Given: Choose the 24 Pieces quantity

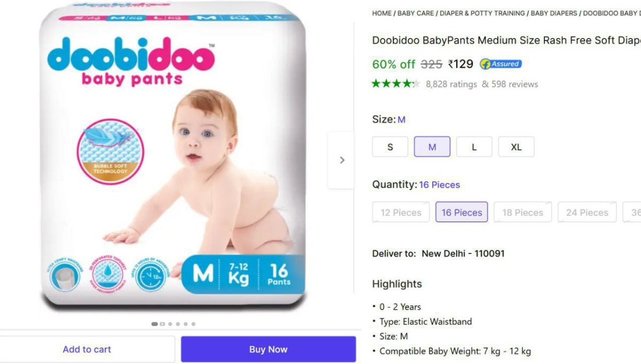Looking at the screenshot, I should [587, 212].
